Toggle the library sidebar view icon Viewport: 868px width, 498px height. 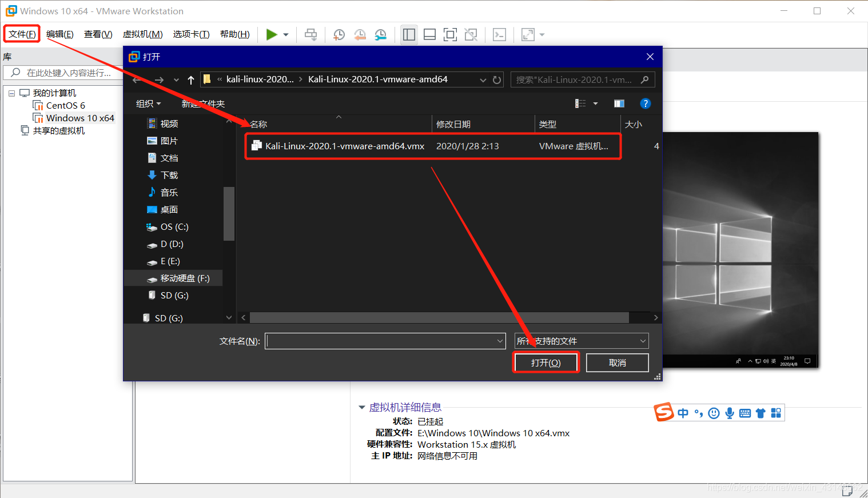(x=409, y=35)
